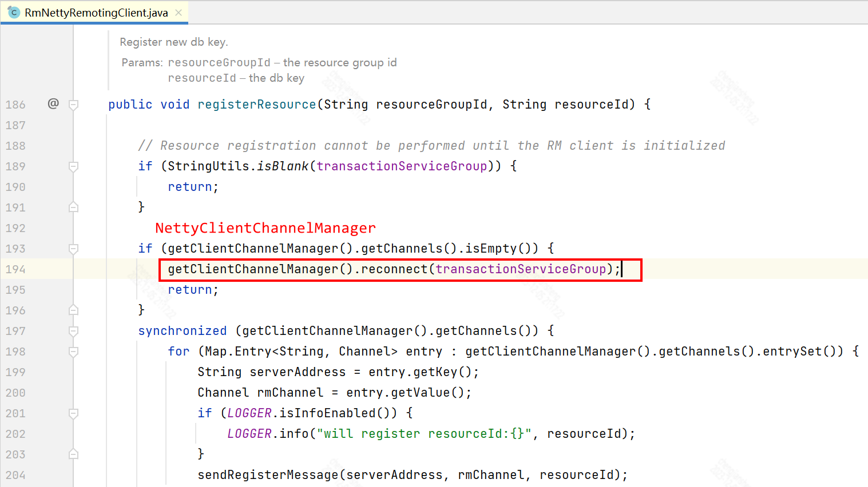This screenshot has height=487, width=868.
Task: Click transactionServiceGroup in the reconnect call
Action: click(x=521, y=269)
